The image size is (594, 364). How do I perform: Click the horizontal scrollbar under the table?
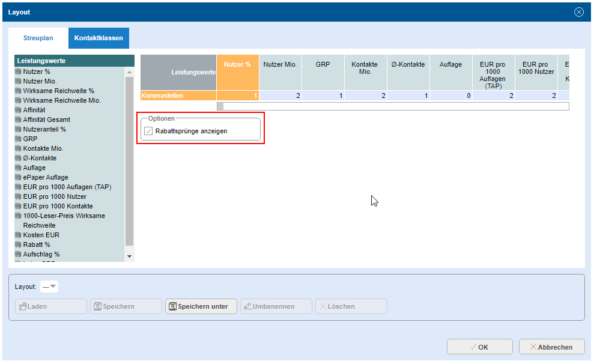coord(392,106)
